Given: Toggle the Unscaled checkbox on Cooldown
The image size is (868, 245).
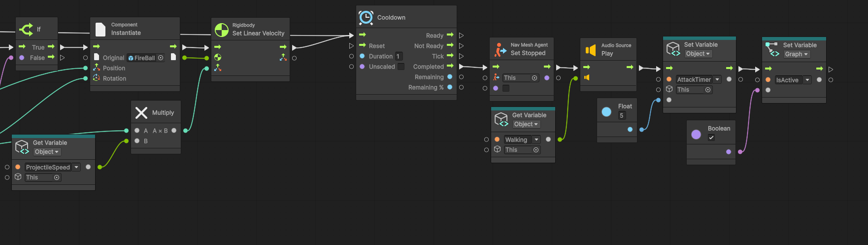Looking at the screenshot, I should click(x=401, y=67).
